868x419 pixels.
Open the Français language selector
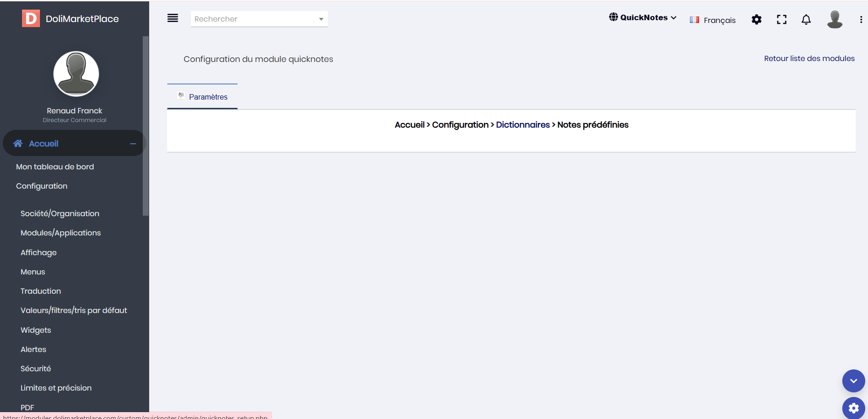pyautogui.click(x=713, y=20)
